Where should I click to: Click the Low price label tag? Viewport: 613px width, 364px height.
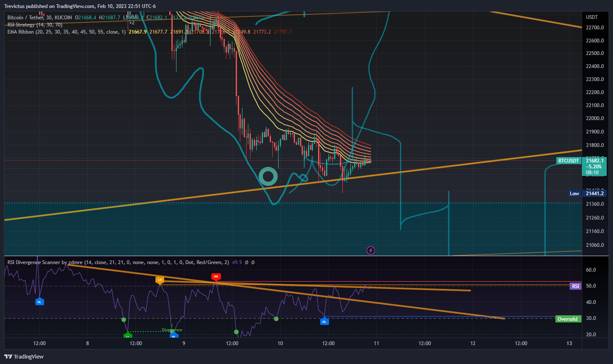tap(574, 194)
